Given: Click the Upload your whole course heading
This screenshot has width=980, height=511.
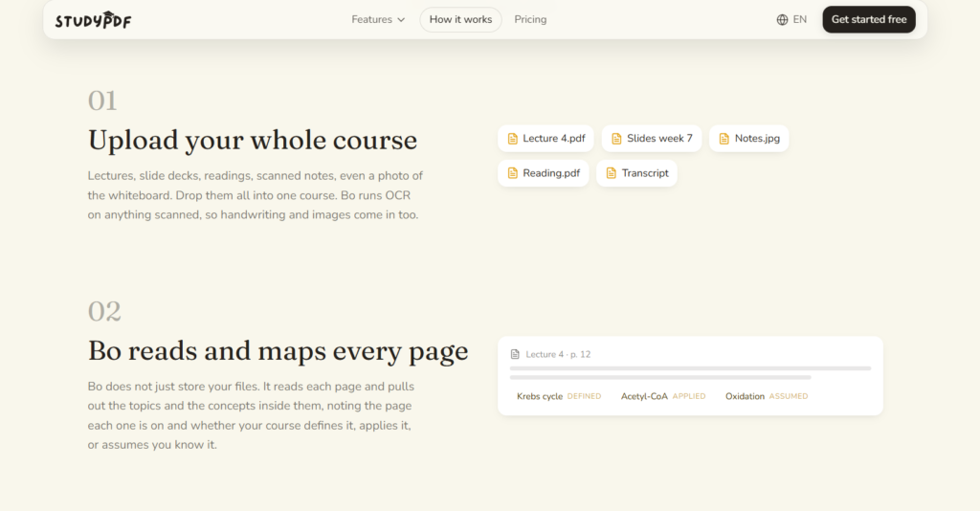Looking at the screenshot, I should point(252,140).
